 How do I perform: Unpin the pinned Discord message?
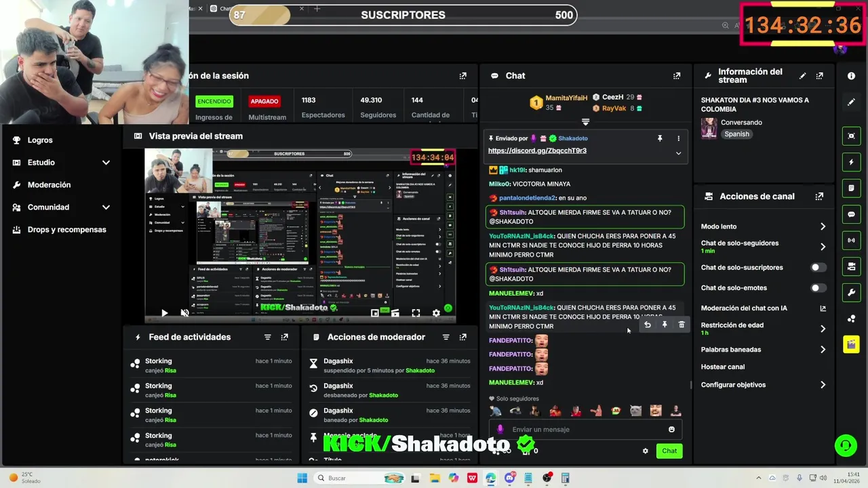click(x=660, y=138)
